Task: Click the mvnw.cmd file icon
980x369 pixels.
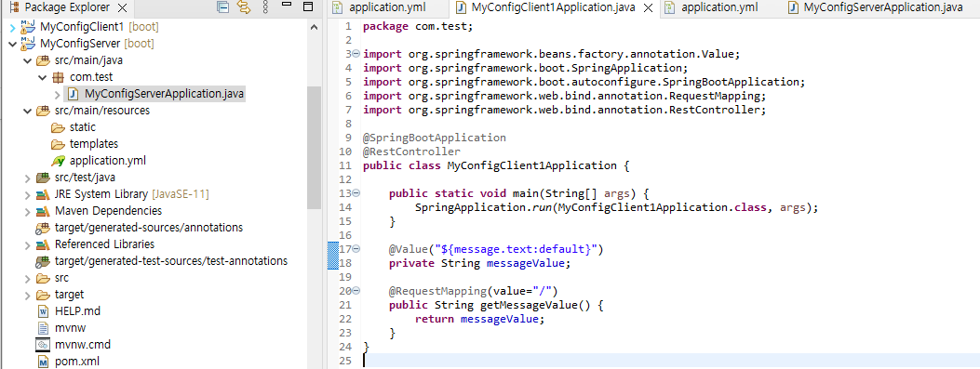Action: [43, 345]
